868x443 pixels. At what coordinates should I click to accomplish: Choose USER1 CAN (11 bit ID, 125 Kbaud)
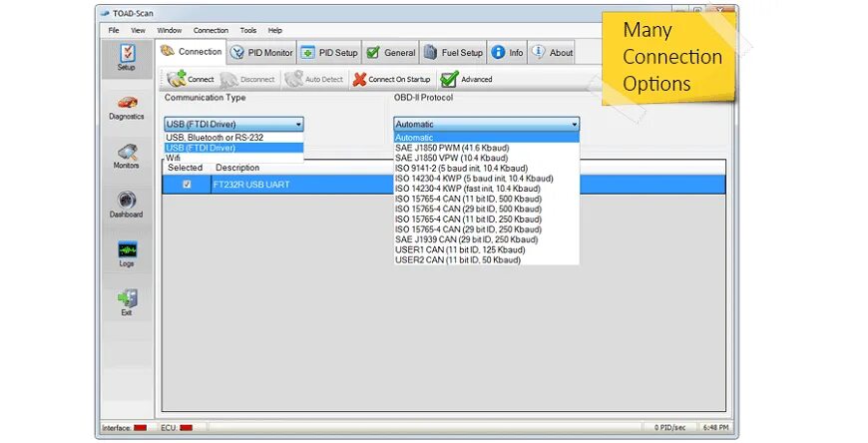pos(487,249)
